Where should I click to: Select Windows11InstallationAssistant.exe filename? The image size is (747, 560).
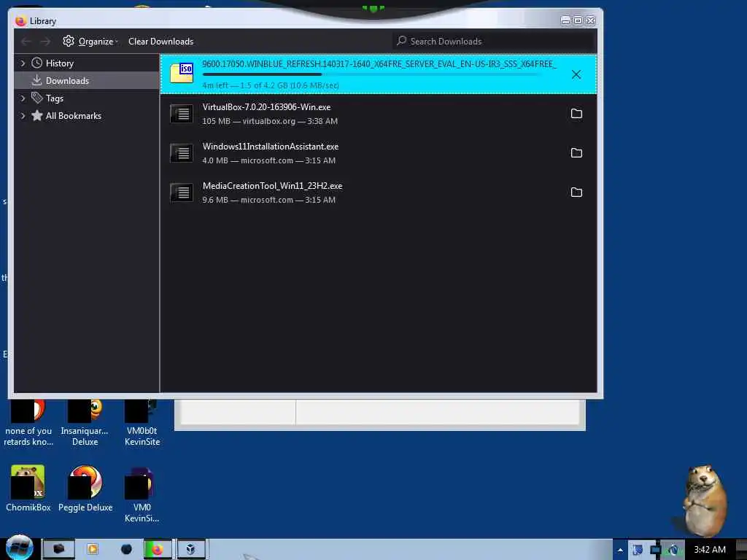coord(270,147)
